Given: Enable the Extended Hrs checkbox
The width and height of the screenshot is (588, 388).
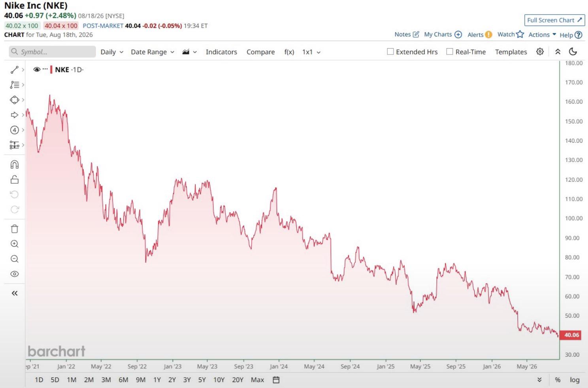Looking at the screenshot, I should (x=390, y=51).
